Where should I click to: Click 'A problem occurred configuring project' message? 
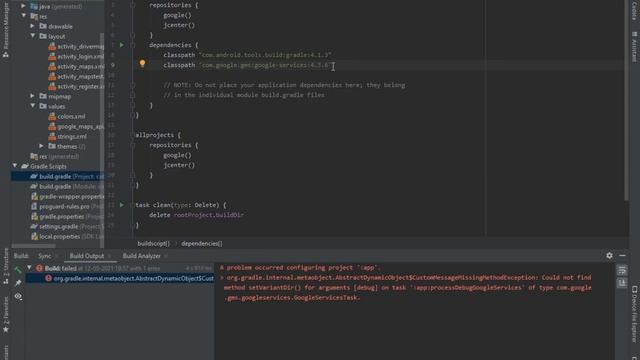(300, 268)
